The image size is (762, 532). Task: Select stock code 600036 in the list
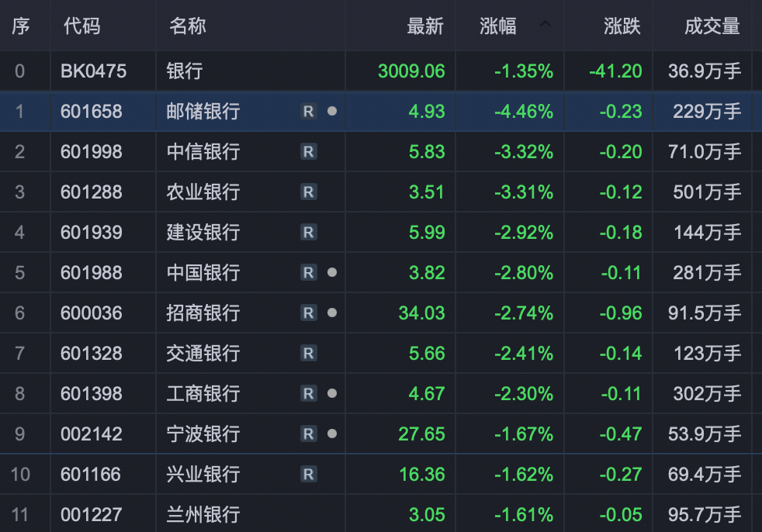92,313
